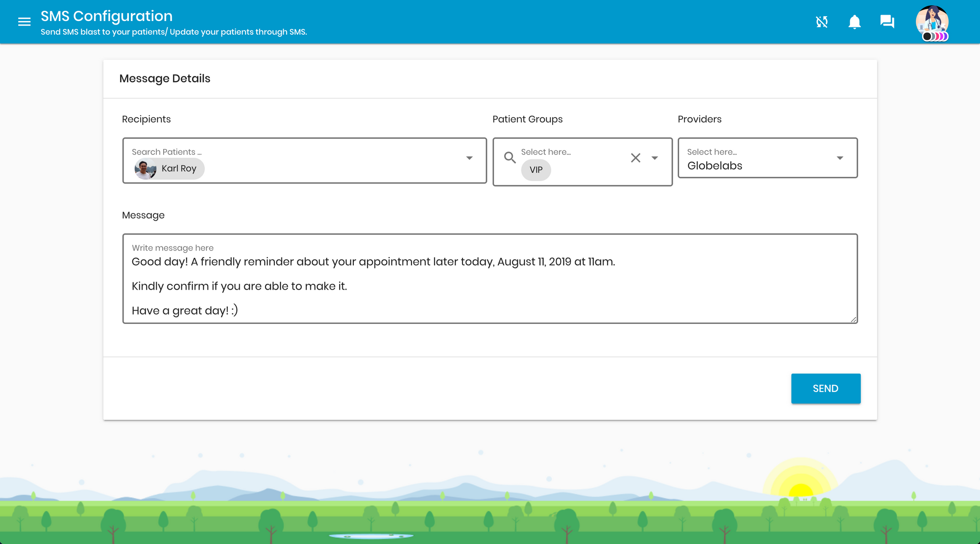Click the sync disabled icon
Screen dimensions: 980x544
(x=822, y=22)
